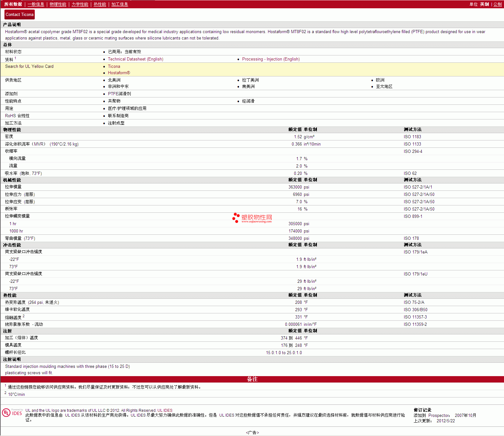504x436 pixels.
Task: Click the 备注 section header
Action: click(252, 379)
